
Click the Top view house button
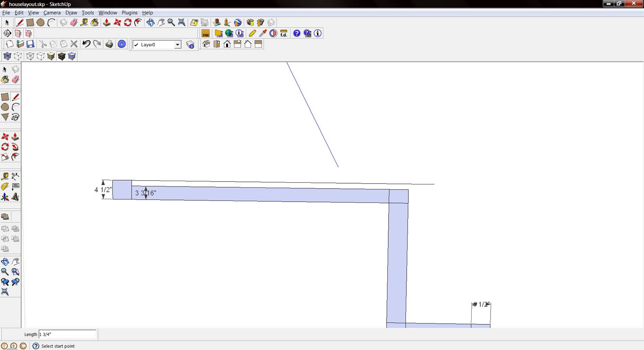pyautogui.click(x=217, y=44)
